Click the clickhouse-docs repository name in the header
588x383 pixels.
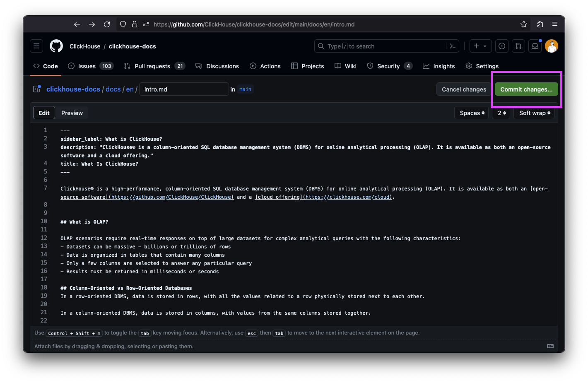tap(133, 46)
